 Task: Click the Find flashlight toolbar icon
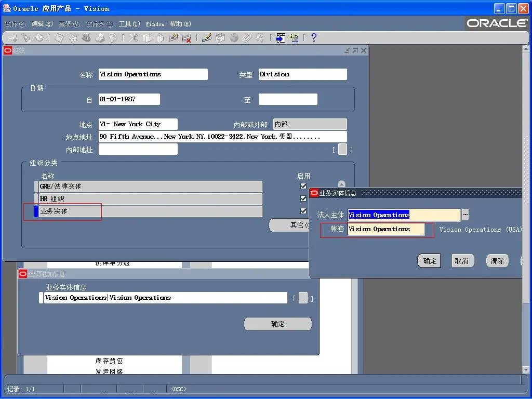click(25, 38)
